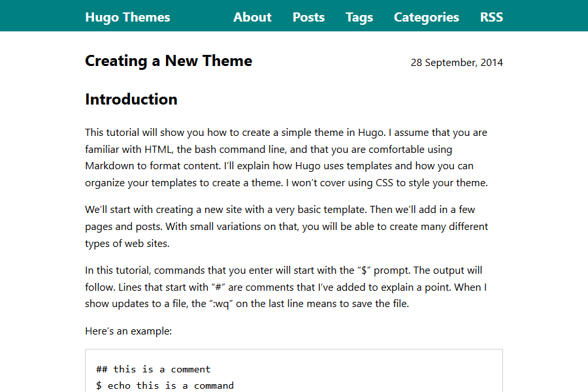Click the quoted '$' prompt in the third paragraph

point(365,270)
